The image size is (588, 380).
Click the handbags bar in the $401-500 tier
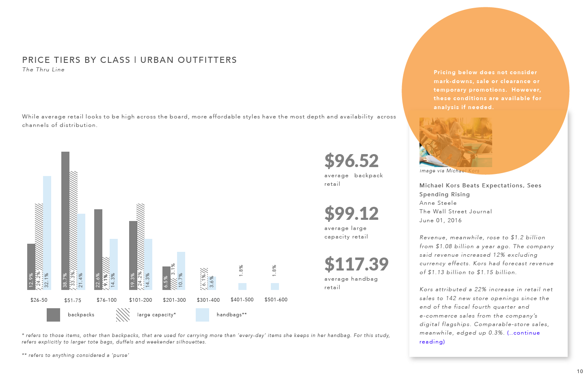pyautogui.click(x=242, y=286)
